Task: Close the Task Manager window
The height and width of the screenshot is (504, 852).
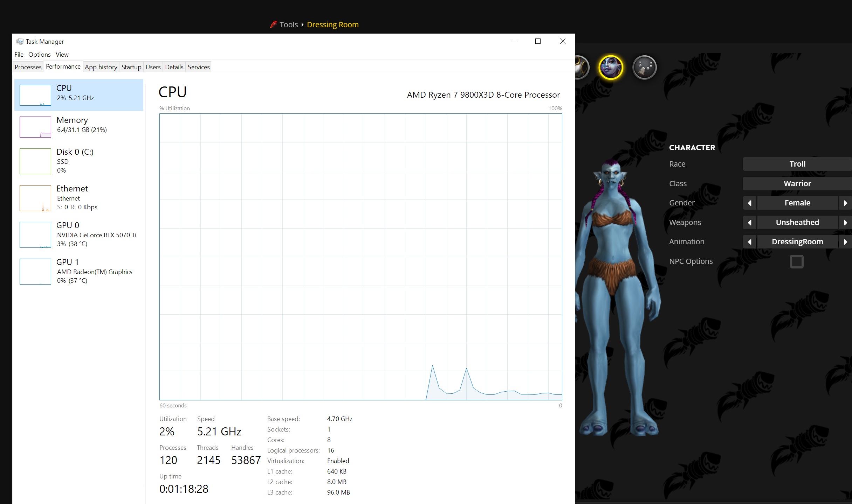Action: click(x=563, y=41)
